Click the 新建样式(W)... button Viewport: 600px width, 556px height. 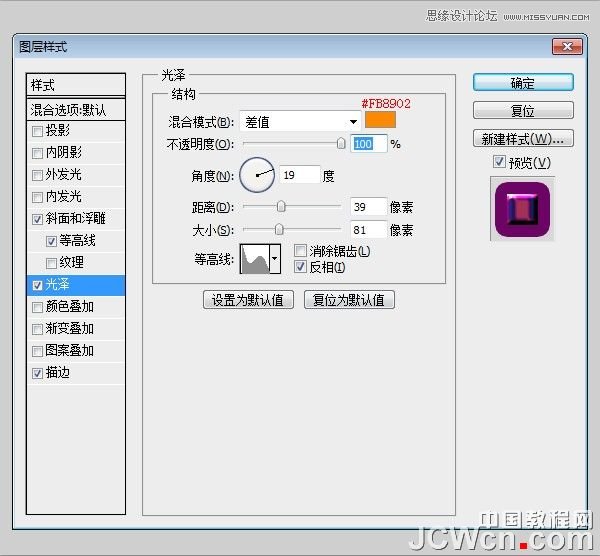pyautogui.click(x=523, y=139)
